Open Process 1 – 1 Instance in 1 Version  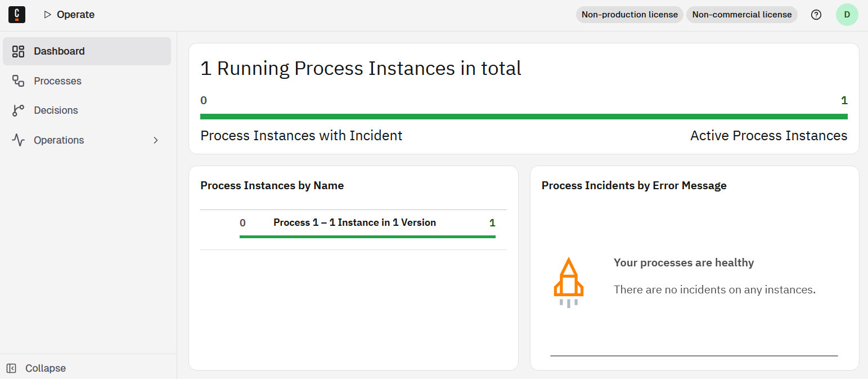[354, 222]
